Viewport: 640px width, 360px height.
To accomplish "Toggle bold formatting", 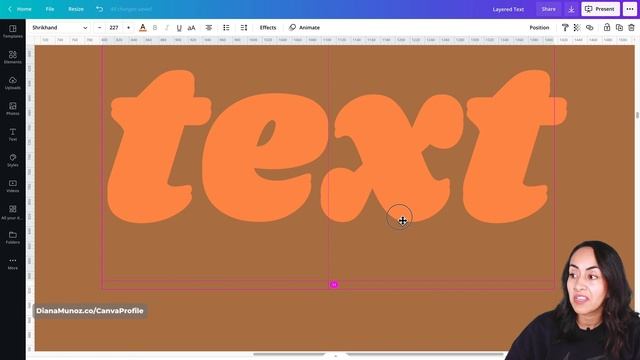I will click(x=155, y=28).
